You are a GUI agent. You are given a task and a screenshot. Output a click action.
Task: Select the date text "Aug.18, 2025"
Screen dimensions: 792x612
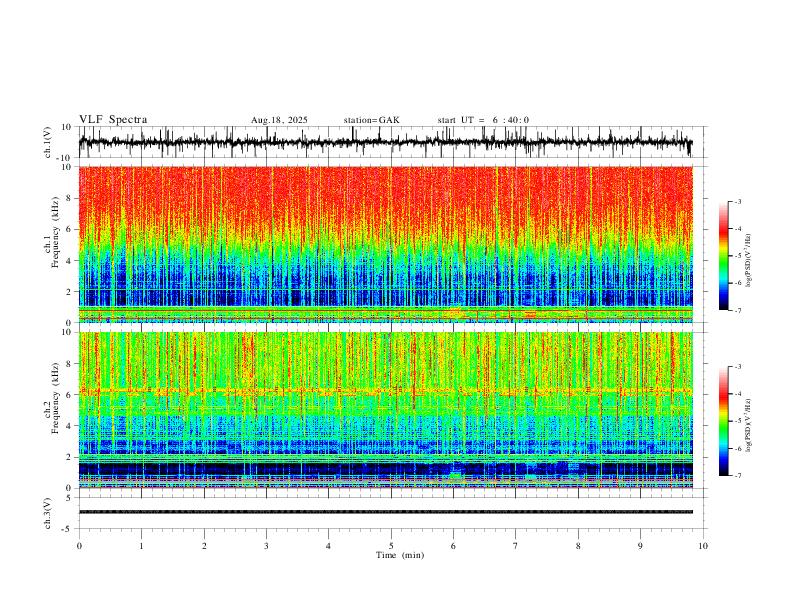point(279,120)
